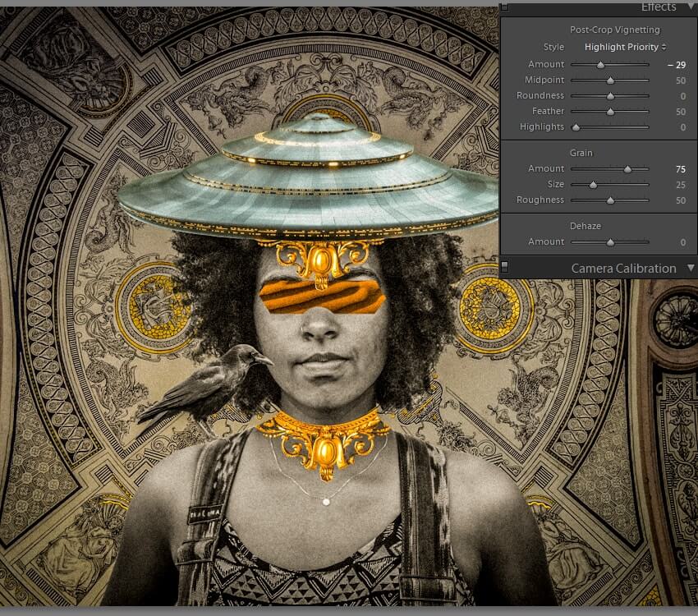Click the Midpoint label
Viewport: 698px width, 616px height.
544,80
